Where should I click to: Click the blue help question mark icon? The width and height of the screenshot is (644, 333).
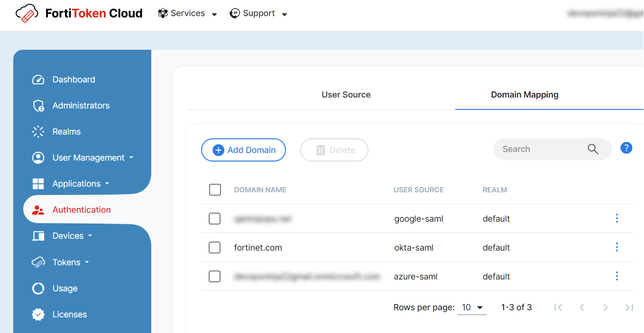[x=626, y=148]
